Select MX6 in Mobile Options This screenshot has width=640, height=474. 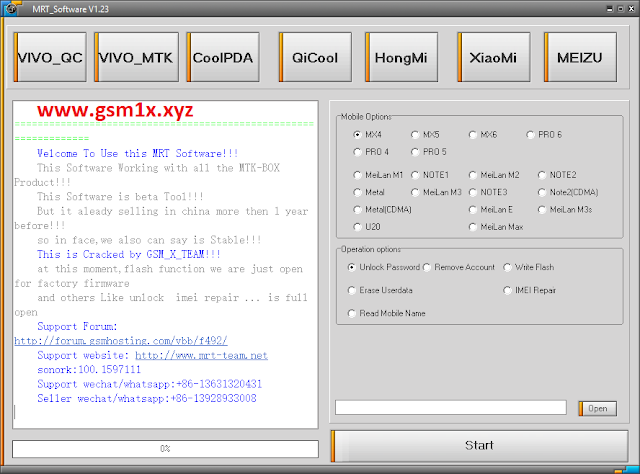point(473,134)
